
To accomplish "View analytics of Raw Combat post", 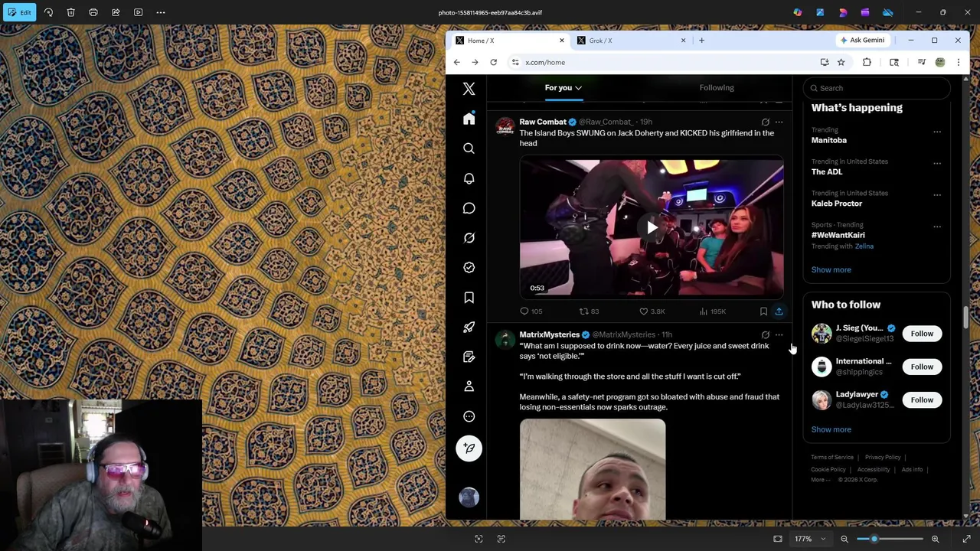I will coord(712,311).
